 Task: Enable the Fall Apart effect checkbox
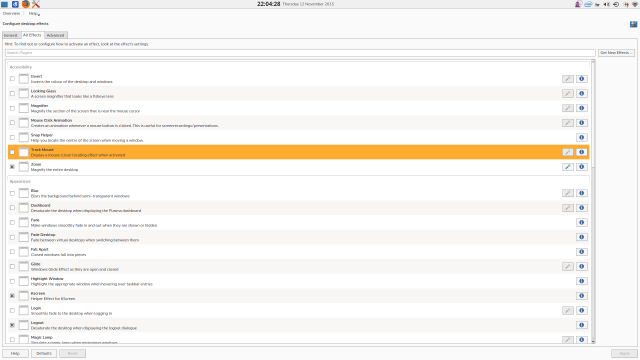[x=12, y=252]
